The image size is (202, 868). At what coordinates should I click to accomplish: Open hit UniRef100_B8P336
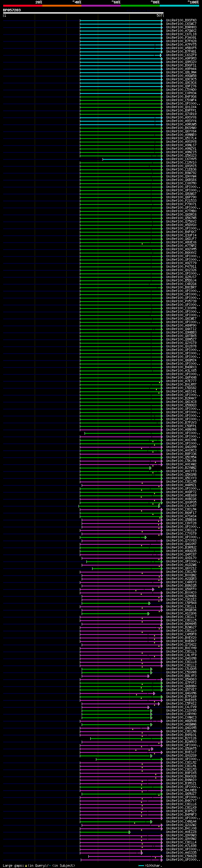[x=181, y=454]
